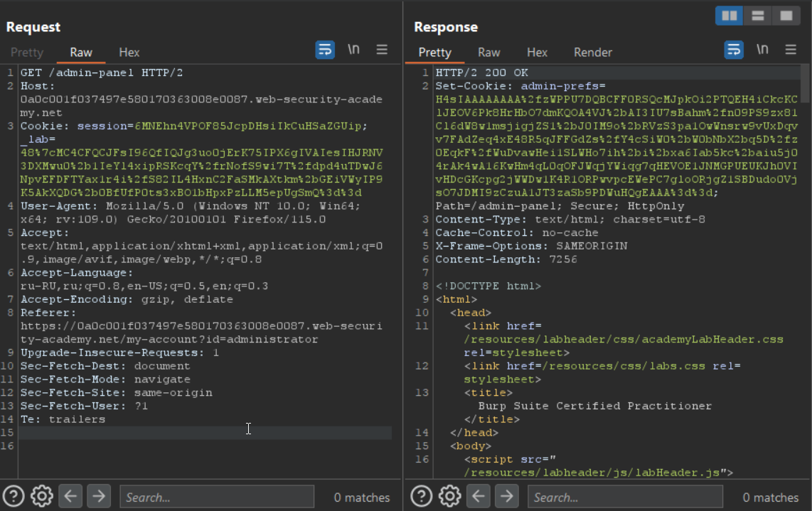Open Response search settings gear

click(449, 496)
